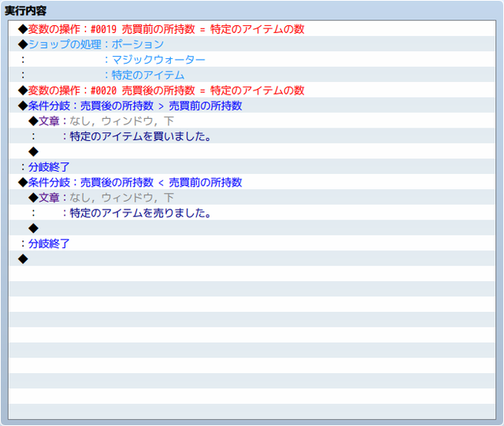The width and height of the screenshot is (504, 426).
Task: Select the empty ◆ row under 売りました
Action: tap(252, 228)
